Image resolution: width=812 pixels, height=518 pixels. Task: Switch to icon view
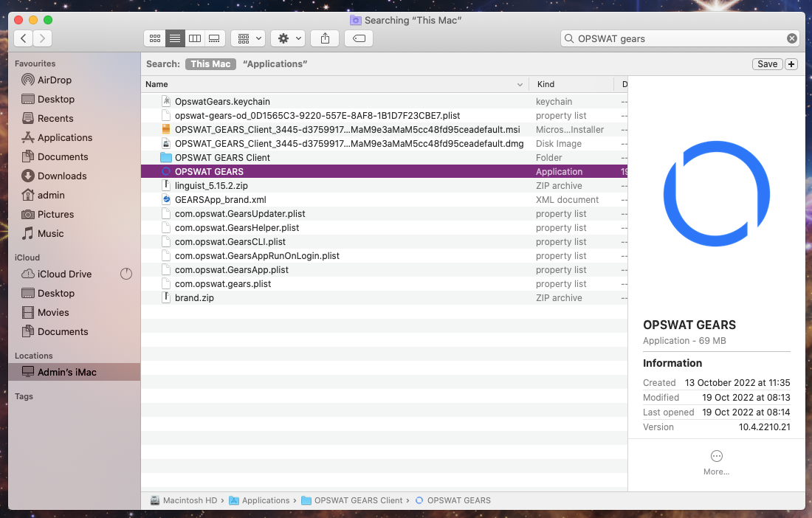155,38
